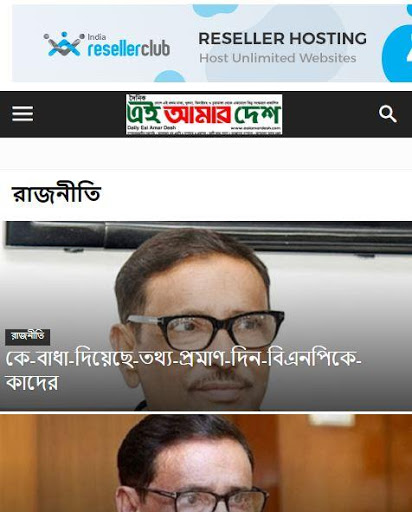The height and width of the screenshot is (512, 412).
Task: Open the second article photo with wooden background
Action: [206, 463]
